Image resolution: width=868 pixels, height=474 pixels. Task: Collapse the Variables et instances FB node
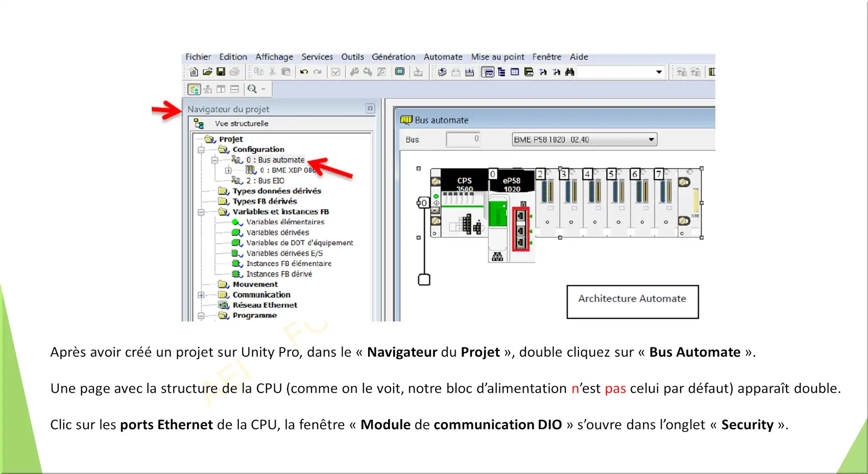point(201,212)
